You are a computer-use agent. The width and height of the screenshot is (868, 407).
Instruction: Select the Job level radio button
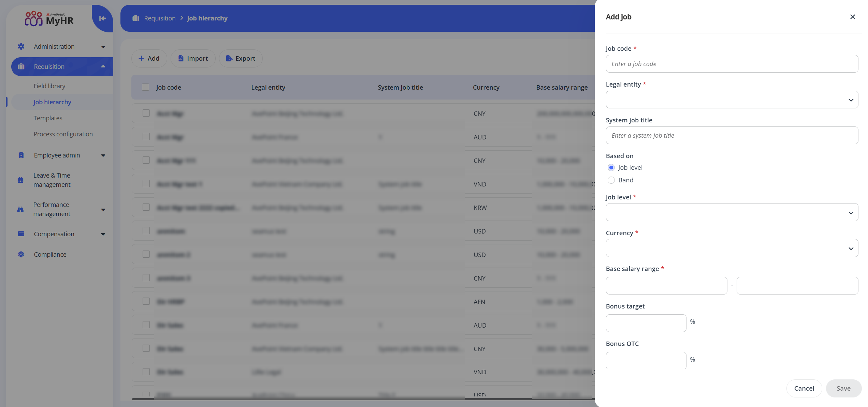coord(611,167)
